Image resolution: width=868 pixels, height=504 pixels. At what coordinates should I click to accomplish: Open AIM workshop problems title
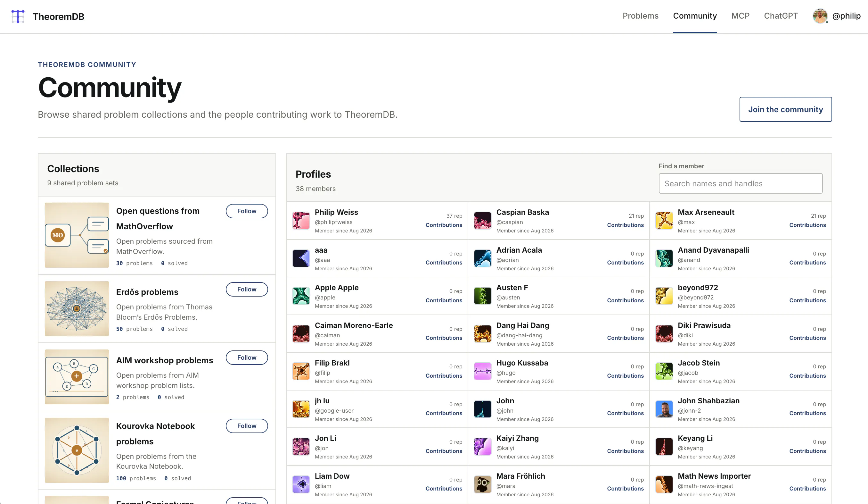coord(165,360)
